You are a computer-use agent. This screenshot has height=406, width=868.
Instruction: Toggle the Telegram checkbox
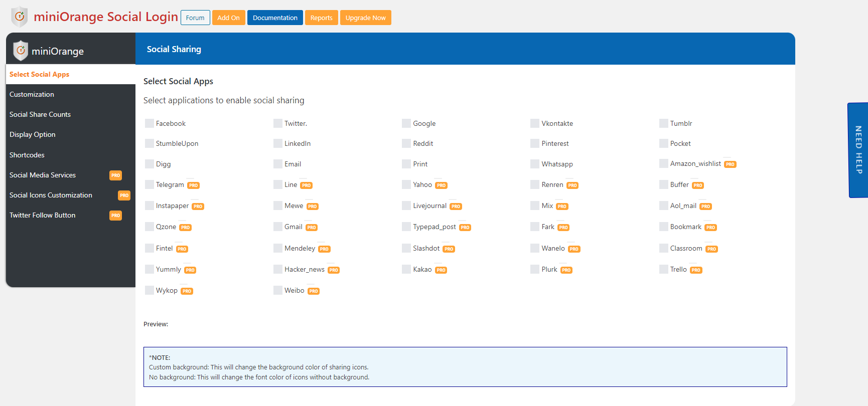[x=150, y=184]
